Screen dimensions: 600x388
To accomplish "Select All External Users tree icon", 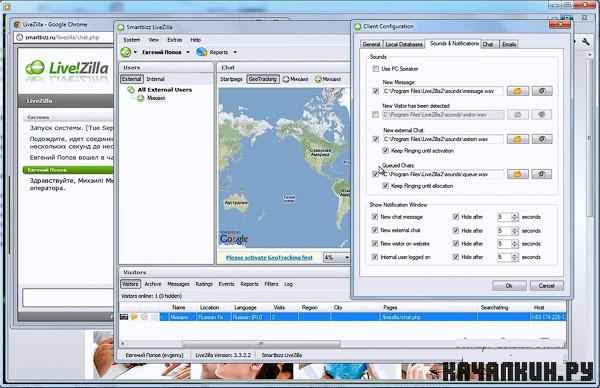I will tap(131, 90).
